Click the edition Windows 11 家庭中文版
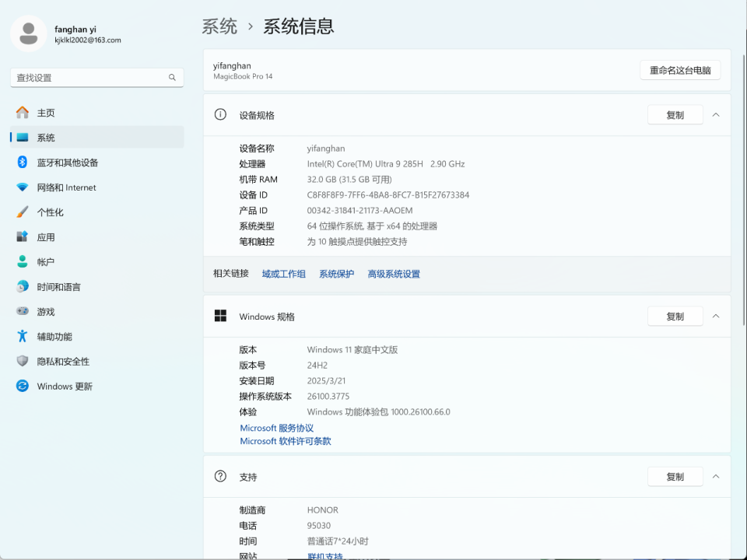Screen dimensions: 747x560 point(352,349)
